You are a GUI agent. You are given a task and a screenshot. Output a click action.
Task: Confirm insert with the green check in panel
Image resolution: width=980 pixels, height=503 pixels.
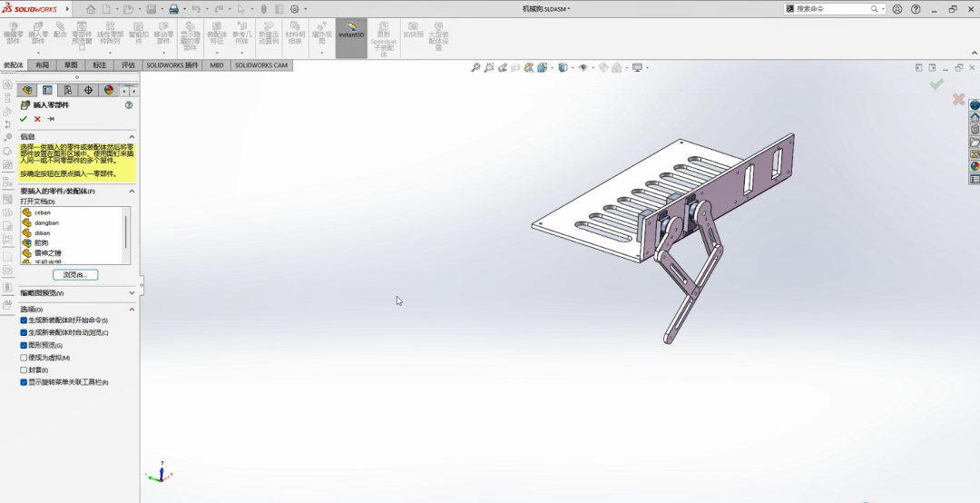[24, 119]
